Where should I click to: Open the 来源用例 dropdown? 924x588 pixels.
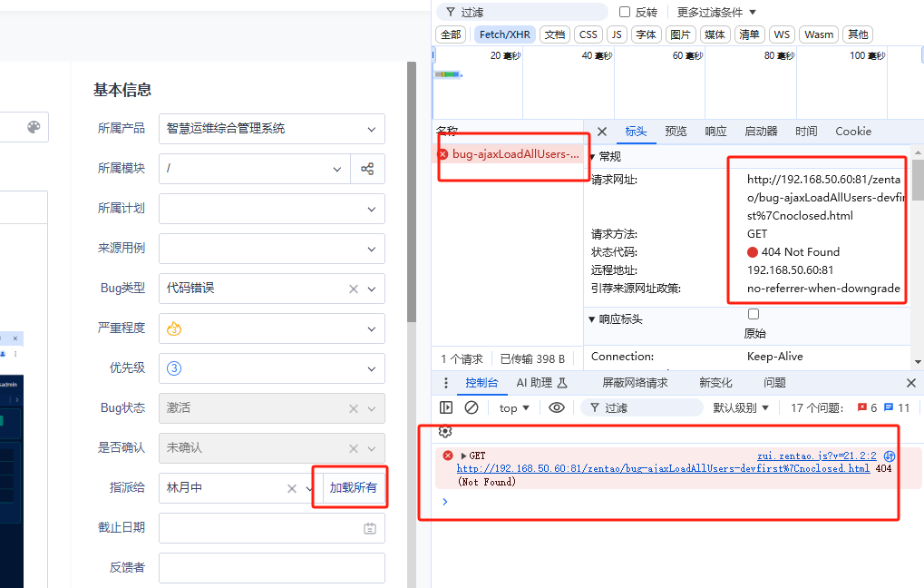coord(272,249)
